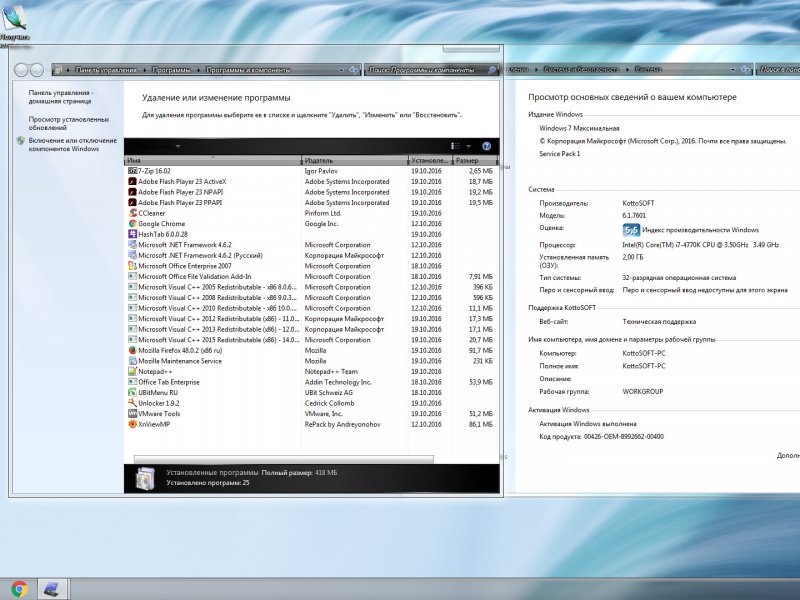Click product code 00426-OEM-8992662-00400 text
Image resolution: width=800 pixels, height=600 pixels.
pyautogui.click(x=623, y=437)
